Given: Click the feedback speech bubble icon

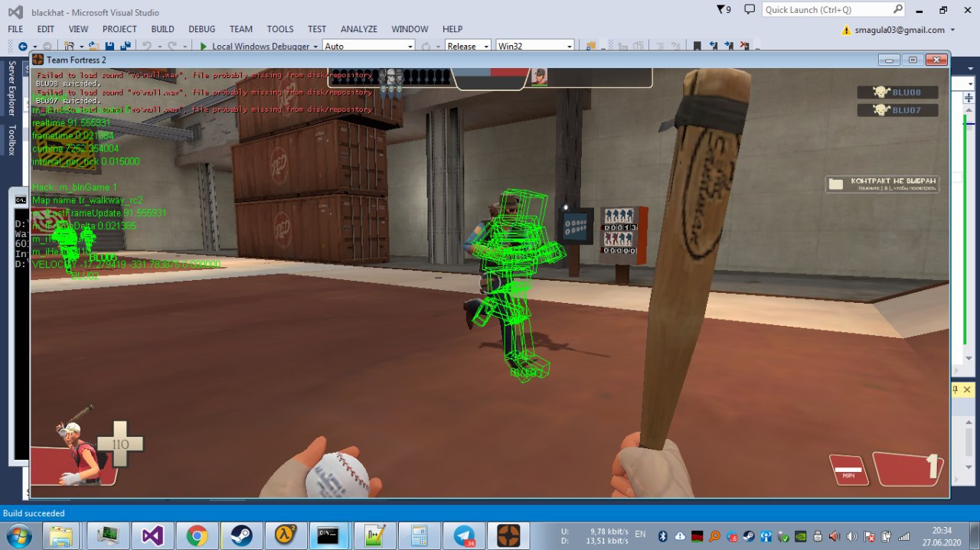Looking at the screenshot, I should pyautogui.click(x=750, y=10).
